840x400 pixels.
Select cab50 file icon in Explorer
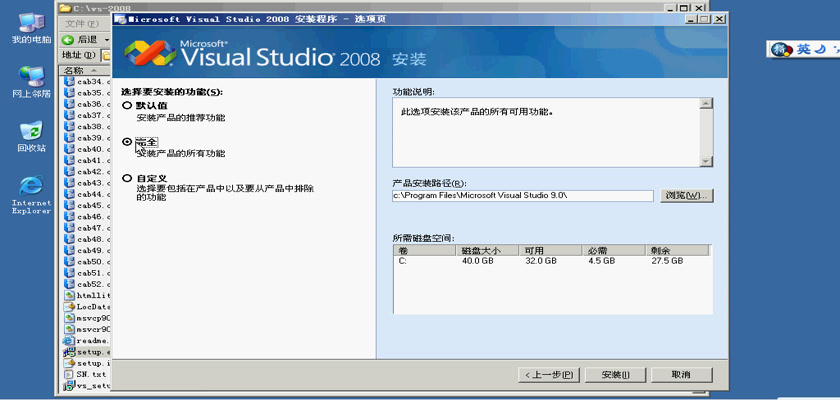click(69, 261)
